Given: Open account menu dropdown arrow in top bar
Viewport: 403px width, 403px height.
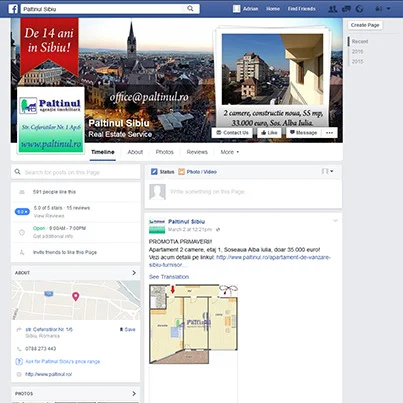Looking at the screenshot, I should click(388, 9).
